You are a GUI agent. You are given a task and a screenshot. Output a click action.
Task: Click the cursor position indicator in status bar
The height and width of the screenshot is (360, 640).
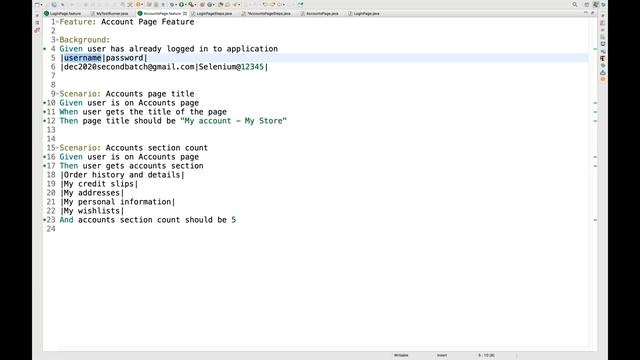(487, 355)
